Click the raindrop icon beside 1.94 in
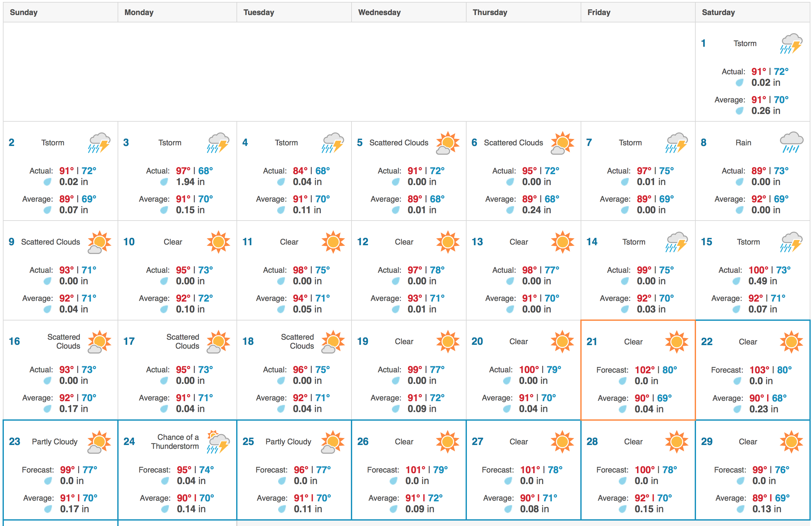The image size is (812, 526). point(164,182)
